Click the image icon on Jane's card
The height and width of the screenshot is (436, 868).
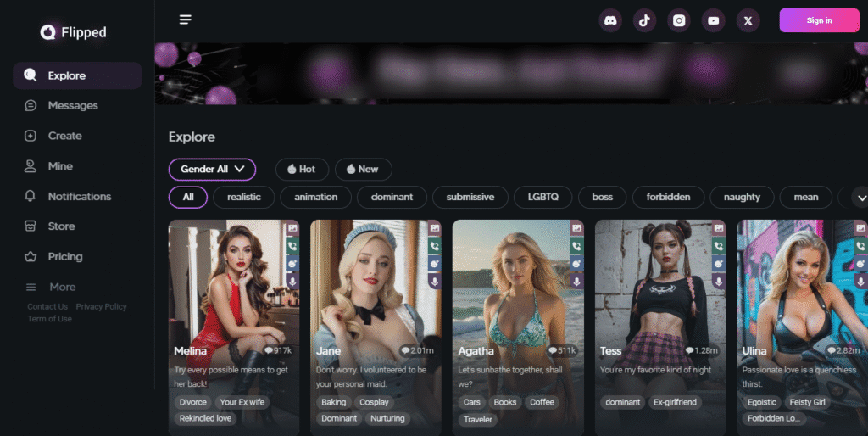click(435, 227)
